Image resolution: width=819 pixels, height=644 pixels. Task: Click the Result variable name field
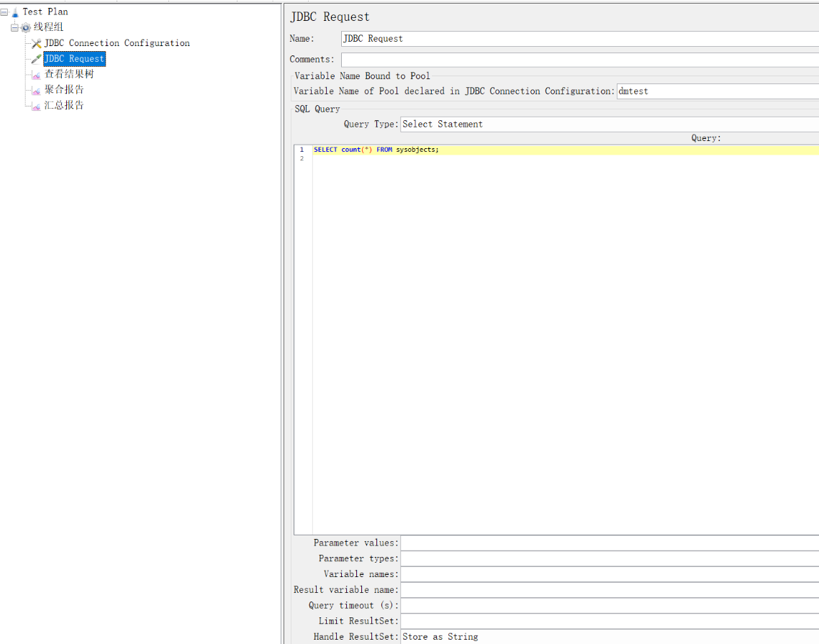[610, 590]
